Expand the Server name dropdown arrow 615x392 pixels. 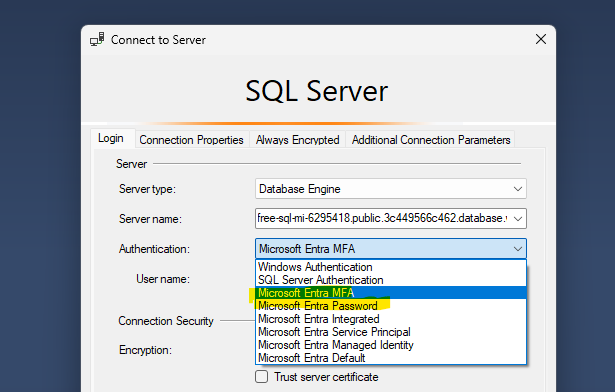tap(518, 219)
